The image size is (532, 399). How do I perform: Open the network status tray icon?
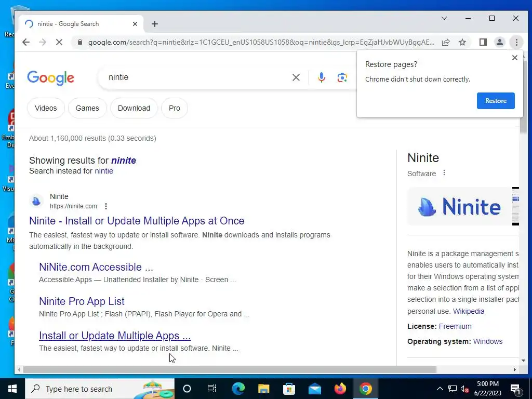453,389
